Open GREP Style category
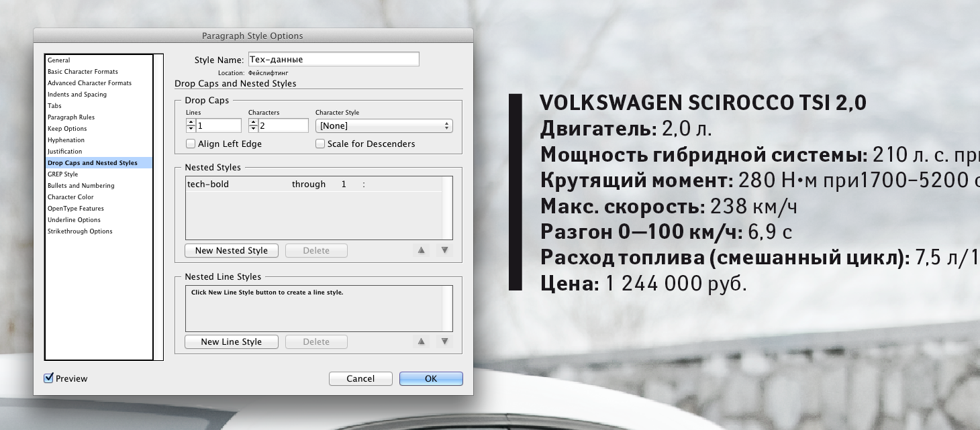This screenshot has height=430, width=980. click(99, 174)
